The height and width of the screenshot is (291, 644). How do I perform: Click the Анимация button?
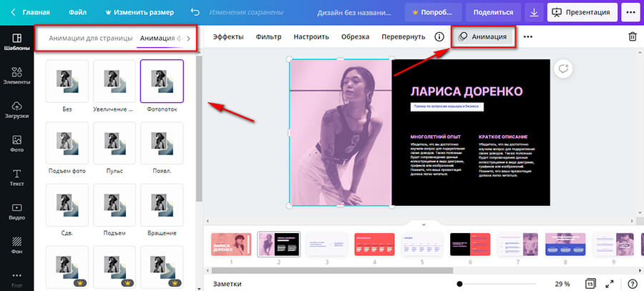pos(484,37)
